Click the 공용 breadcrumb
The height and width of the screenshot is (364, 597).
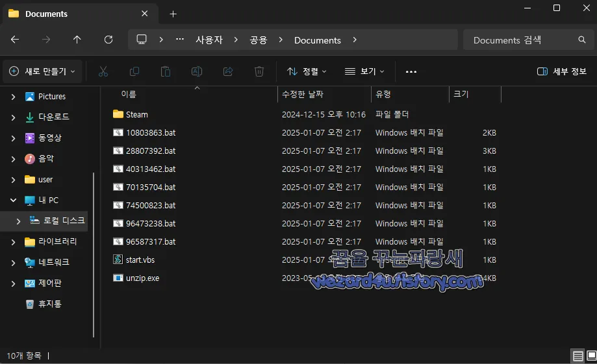[x=259, y=40]
